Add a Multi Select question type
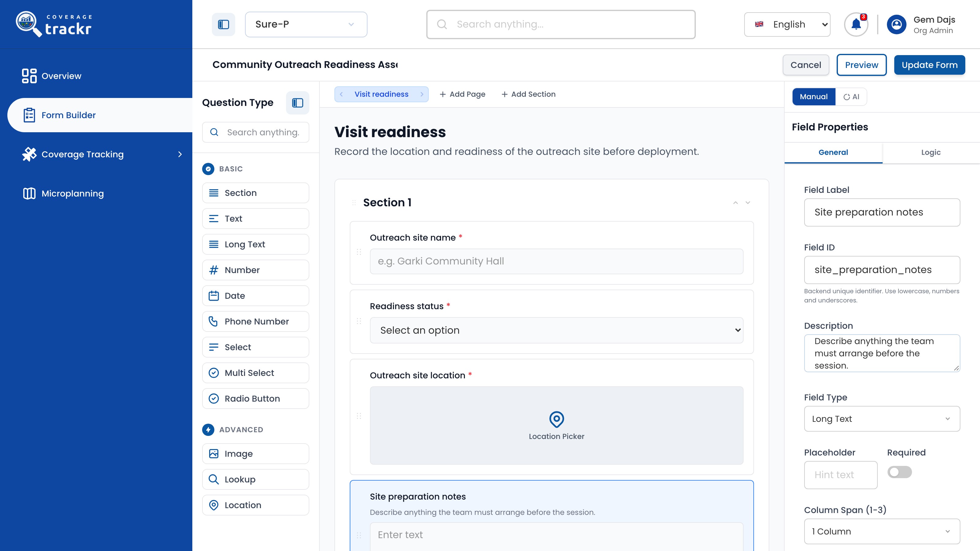 (256, 373)
